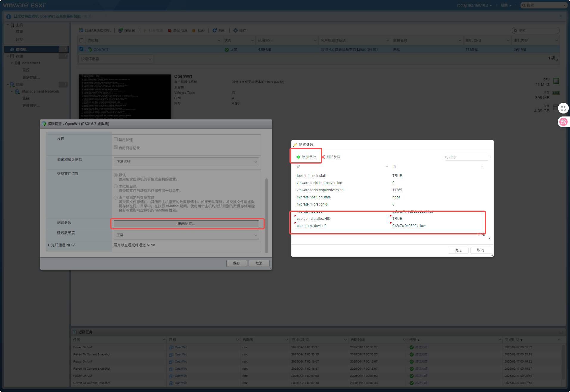Viewport: 570px width, 392px height.
Task: Collapse the Networking tree node
Action: tap(8, 85)
